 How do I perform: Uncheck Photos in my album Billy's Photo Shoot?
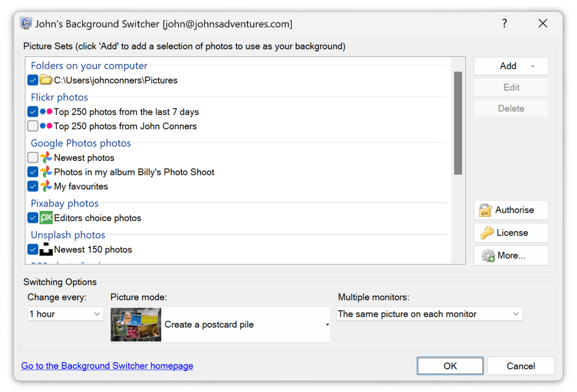(x=33, y=171)
